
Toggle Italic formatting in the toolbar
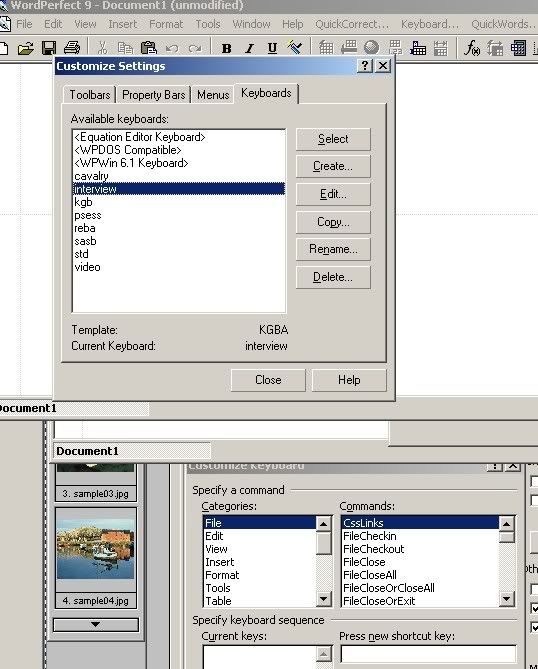tap(250, 49)
